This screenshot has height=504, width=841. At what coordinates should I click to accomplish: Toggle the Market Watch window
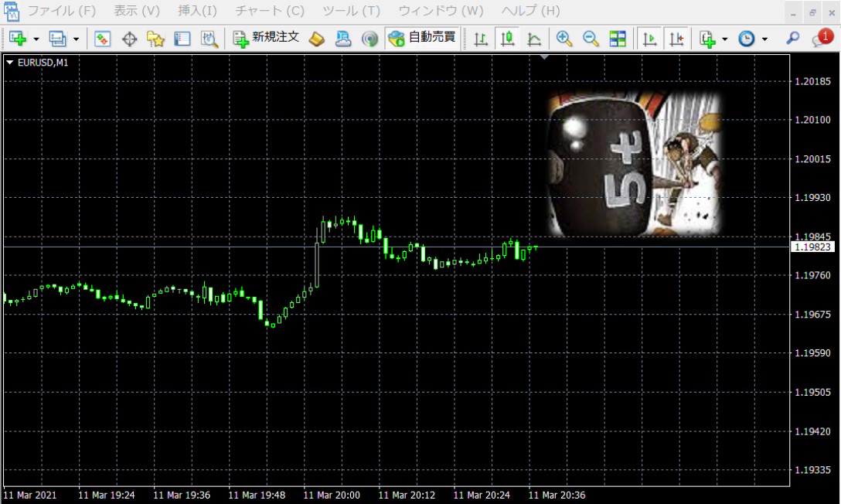pyautogui.click(x=102, y=39)
